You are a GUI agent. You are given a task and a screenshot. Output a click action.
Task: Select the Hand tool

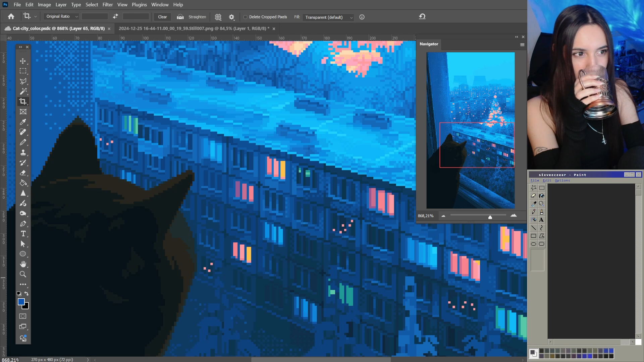tap(23, 264)
